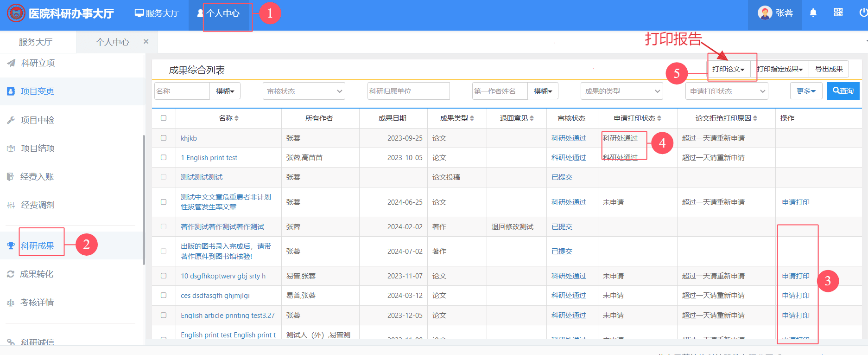Sort by 成果类型 column arrows
The width and height of the screenshot is (868, 355).
tap(472, 118)
